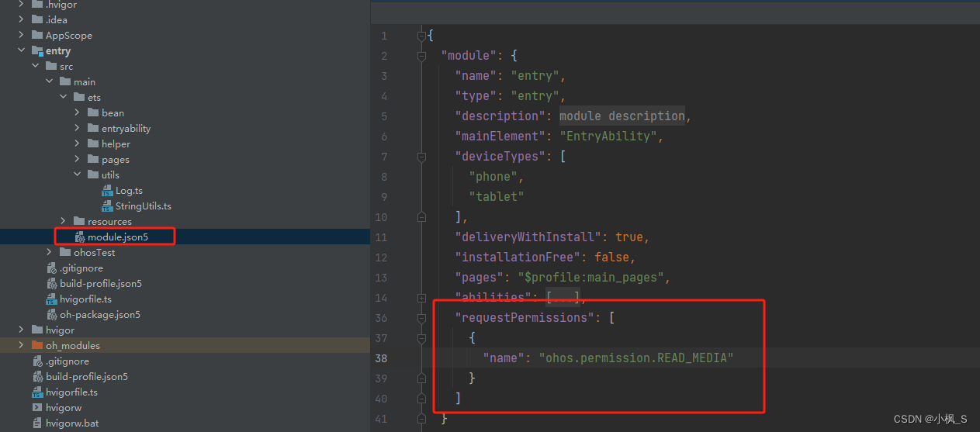Viewport: 980px width, 432px height.
Task: Click the entry .gitignore file icon
Action: point(52,268)
